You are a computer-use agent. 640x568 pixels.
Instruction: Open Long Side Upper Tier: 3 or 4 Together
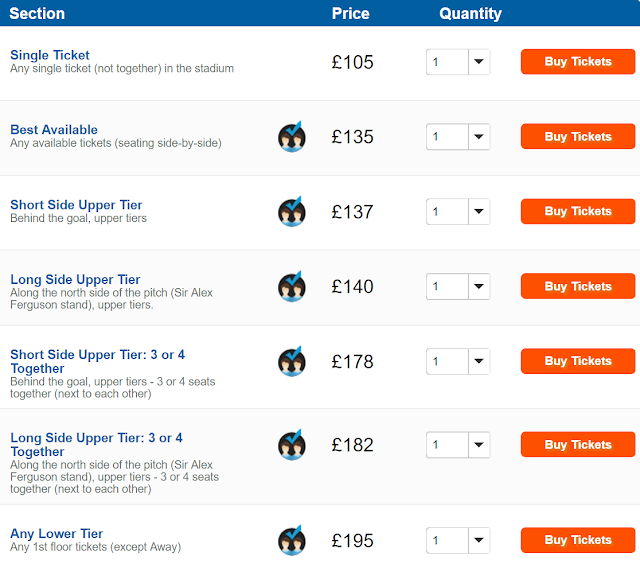point(96,445)
